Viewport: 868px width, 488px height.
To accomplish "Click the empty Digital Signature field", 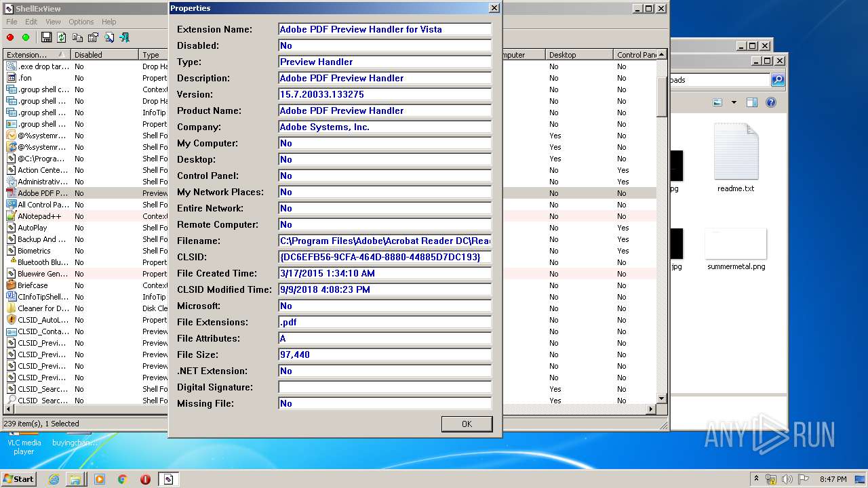I will (x=384, y=387).
